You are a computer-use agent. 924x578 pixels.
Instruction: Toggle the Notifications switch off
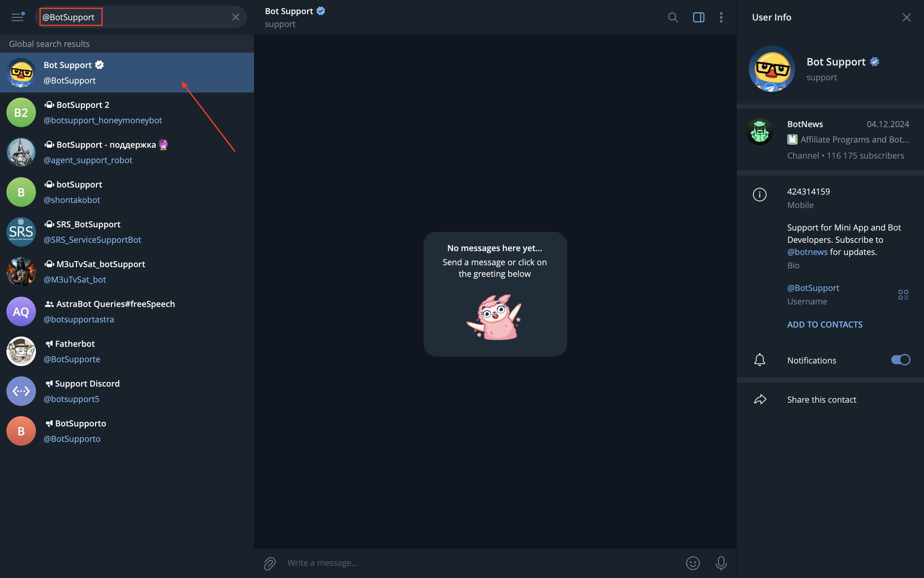[901, 360]
